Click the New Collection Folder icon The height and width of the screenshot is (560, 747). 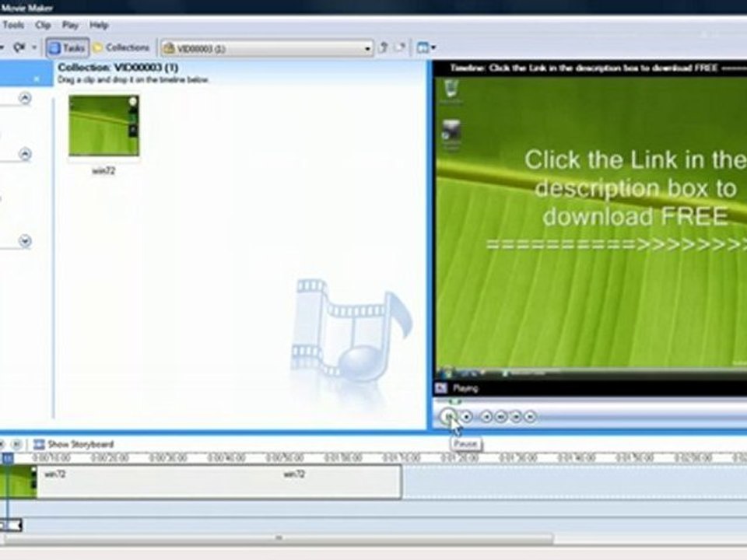coord(400,47)
